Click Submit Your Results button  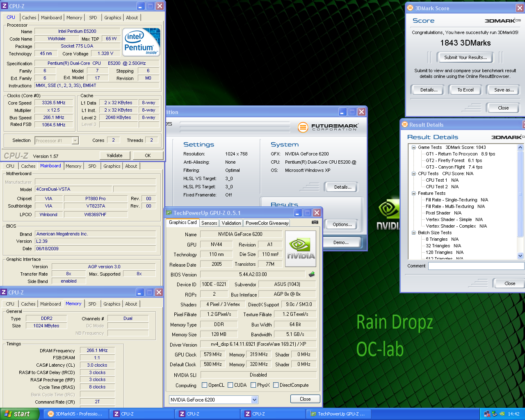(466, 57)
